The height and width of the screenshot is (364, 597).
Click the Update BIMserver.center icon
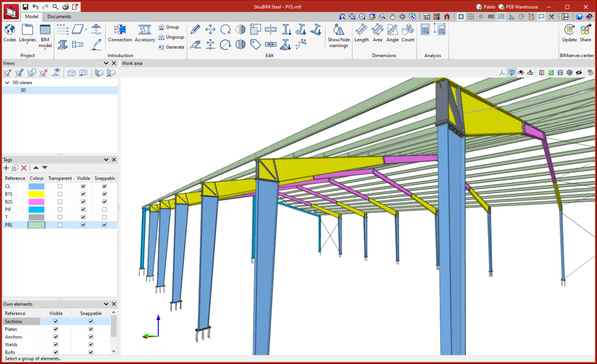tap(569, 30)
